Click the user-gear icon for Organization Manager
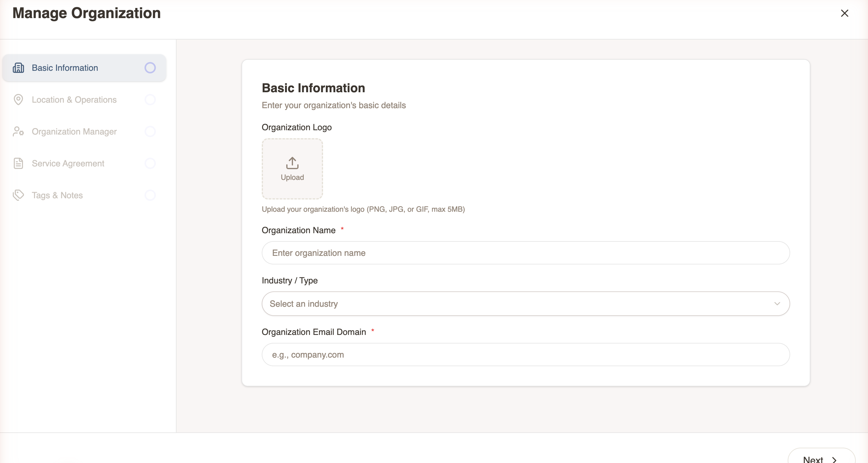 [18, 131]
